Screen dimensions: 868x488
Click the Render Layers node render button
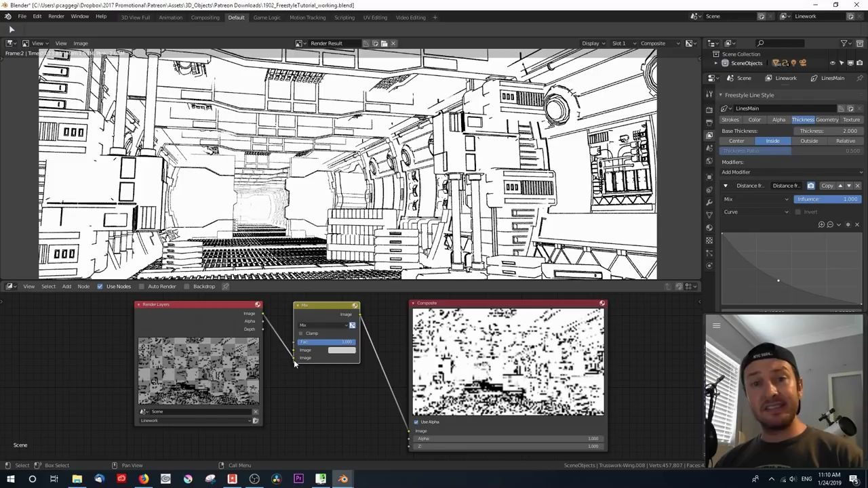[256, 421]
